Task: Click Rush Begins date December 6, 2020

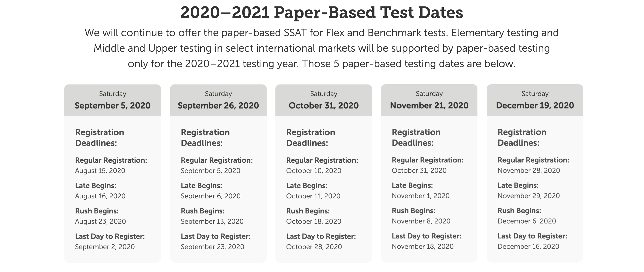Action: coord(526,221)
